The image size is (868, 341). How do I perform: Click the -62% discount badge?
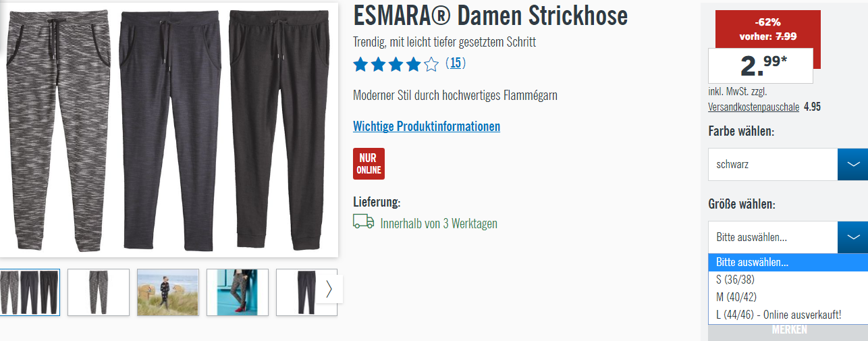(x=768, y=29)
